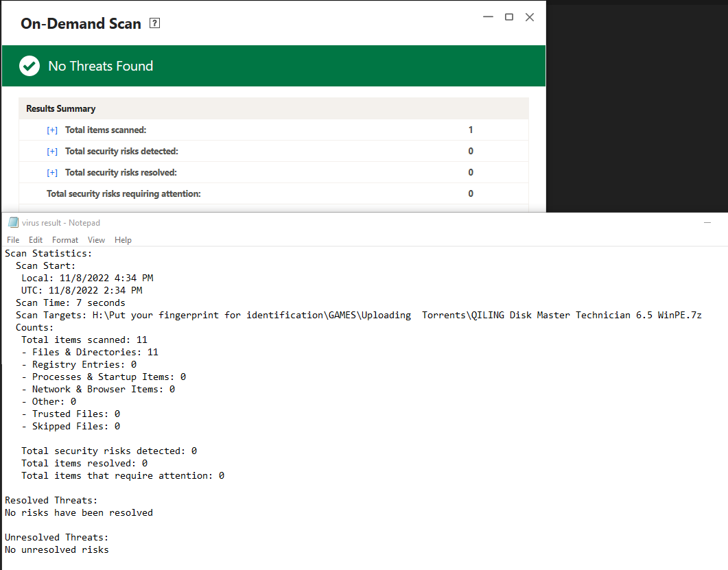728x570 pixels.
Task: Click the No Threats Found banner text
Action: [101, 66]
